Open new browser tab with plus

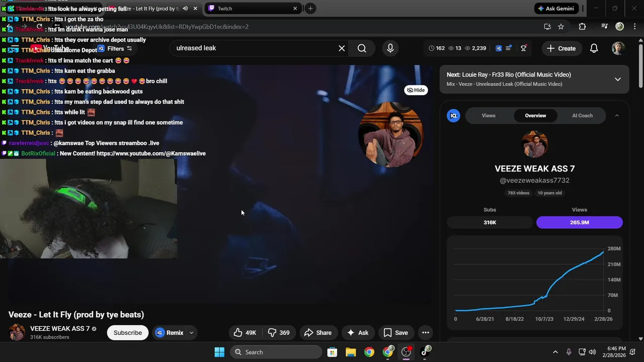(x=310, y=9)
